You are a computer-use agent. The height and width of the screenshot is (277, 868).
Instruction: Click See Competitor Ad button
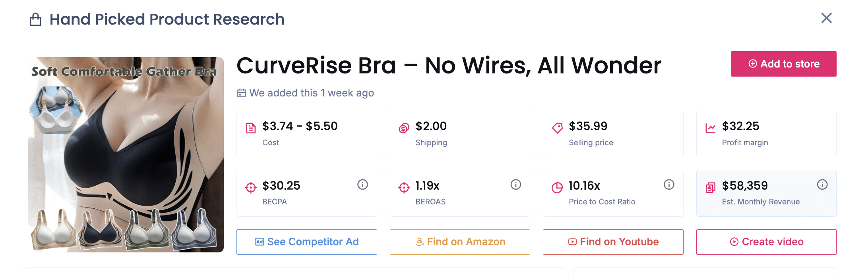click(x=306, y=242)
